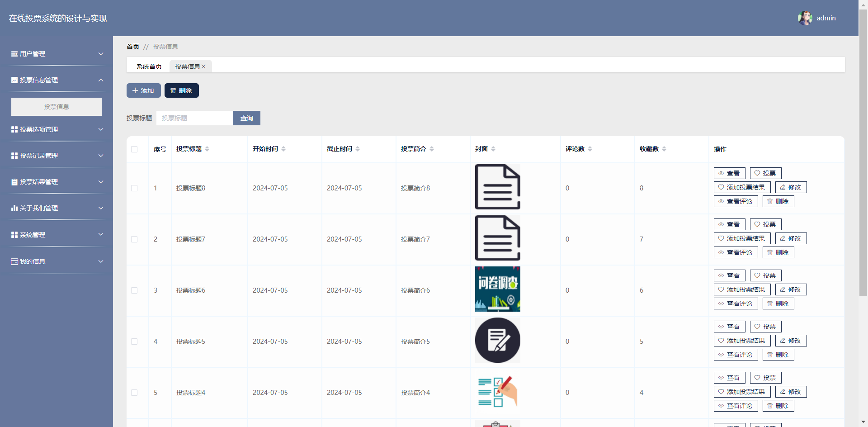This screenshot has width=868, height=427.
Task: Click 添加投票结果 for 投票标题5
Action: point(742,341)
